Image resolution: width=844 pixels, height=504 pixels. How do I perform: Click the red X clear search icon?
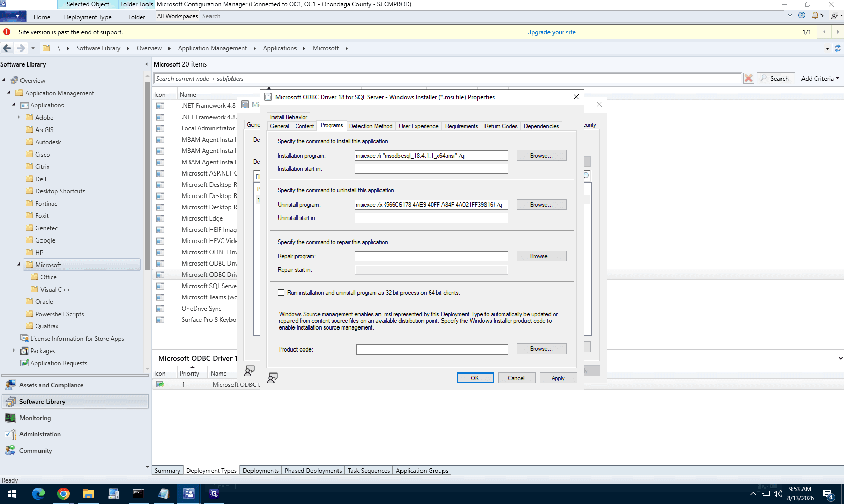[749, 78]
